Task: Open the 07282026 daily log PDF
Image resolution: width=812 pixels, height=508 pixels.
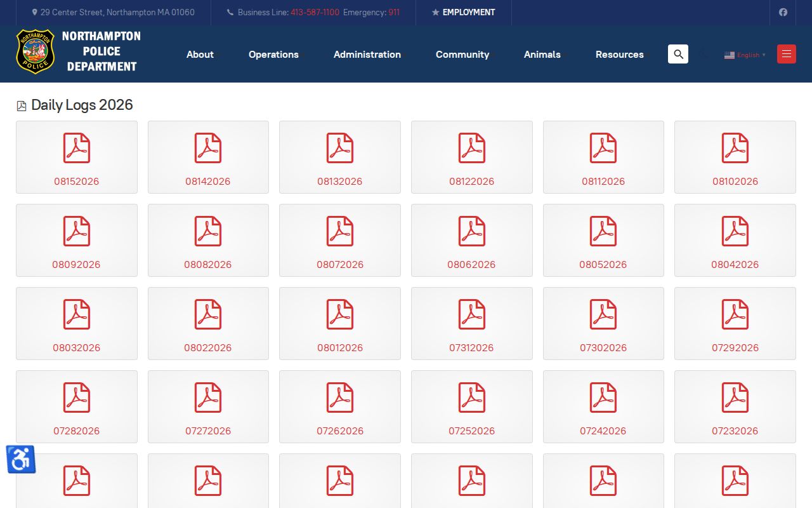Action: click(x=76, y=406)
